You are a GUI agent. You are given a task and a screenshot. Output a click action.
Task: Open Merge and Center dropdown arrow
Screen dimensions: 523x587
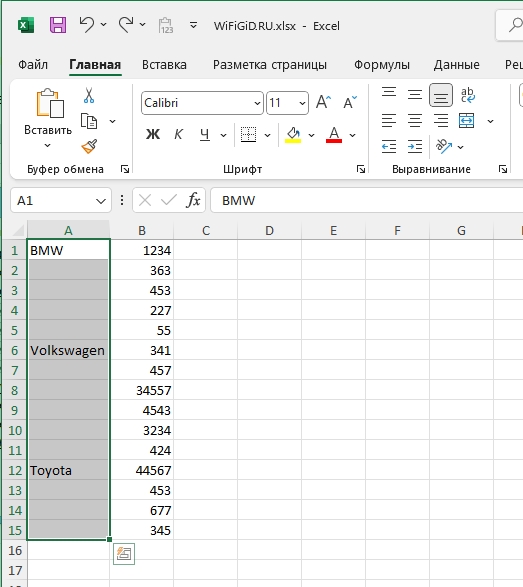point(490,121)
